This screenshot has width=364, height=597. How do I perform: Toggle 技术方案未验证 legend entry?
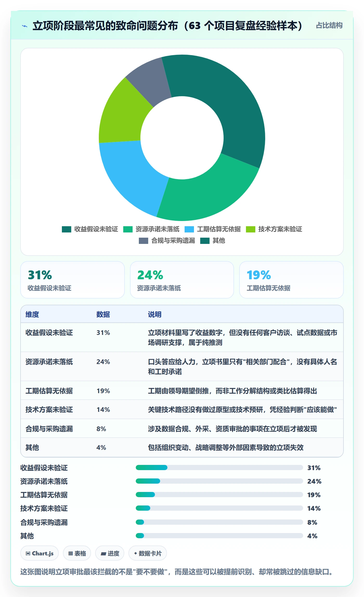tap(274, 229)
